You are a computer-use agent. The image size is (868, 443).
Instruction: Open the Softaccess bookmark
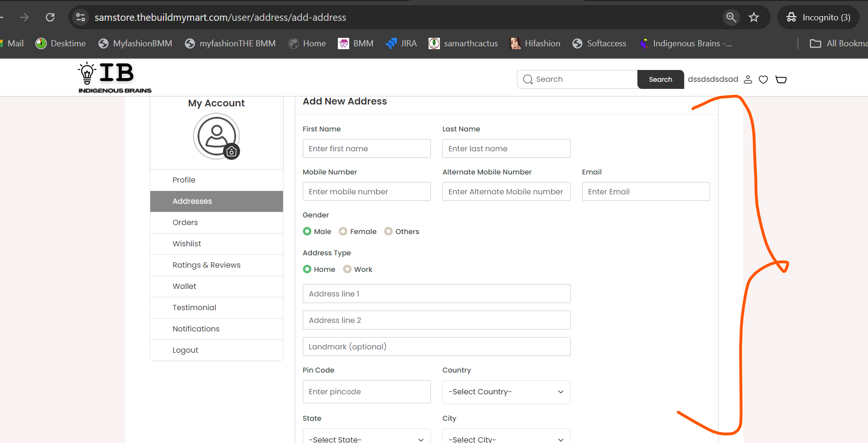click(599, 43)
